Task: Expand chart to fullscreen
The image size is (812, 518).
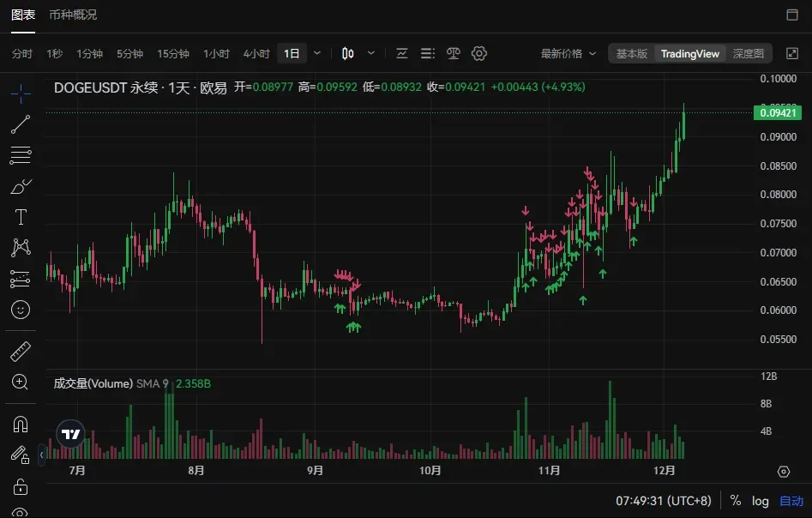Action: point(791,53)
